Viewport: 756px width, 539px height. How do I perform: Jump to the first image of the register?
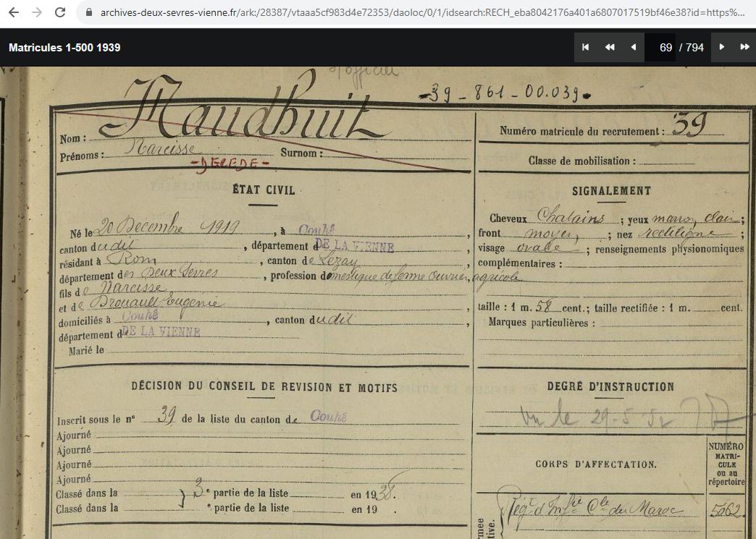(586, 47)
